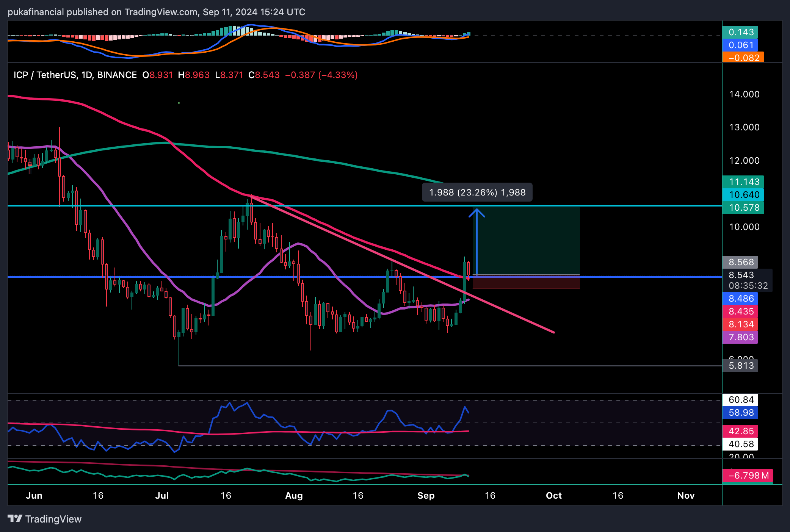Click the blue upward price-range arrow

(477, 241)
